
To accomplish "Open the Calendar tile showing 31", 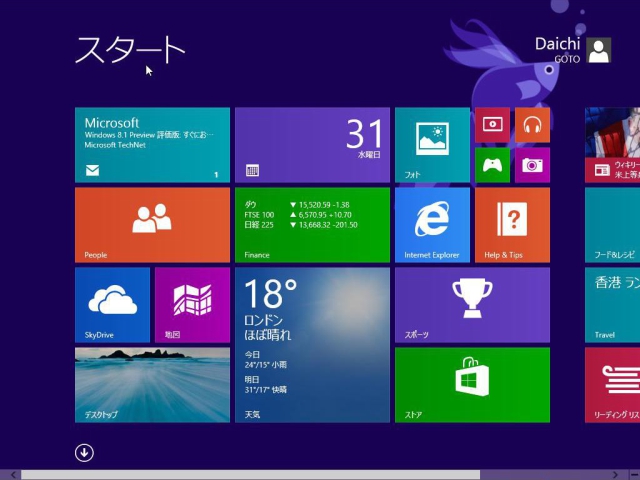I will 312,145.
